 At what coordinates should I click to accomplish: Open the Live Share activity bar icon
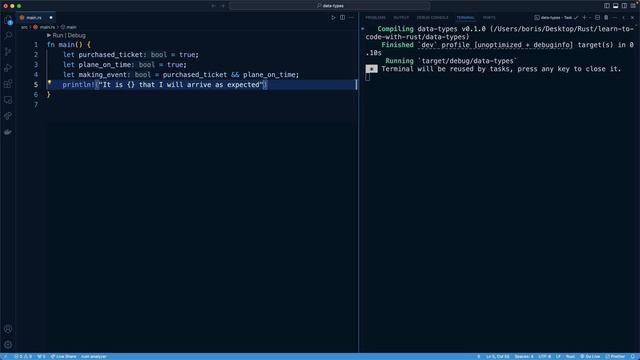pyautogui.click(x=8, y=116)
